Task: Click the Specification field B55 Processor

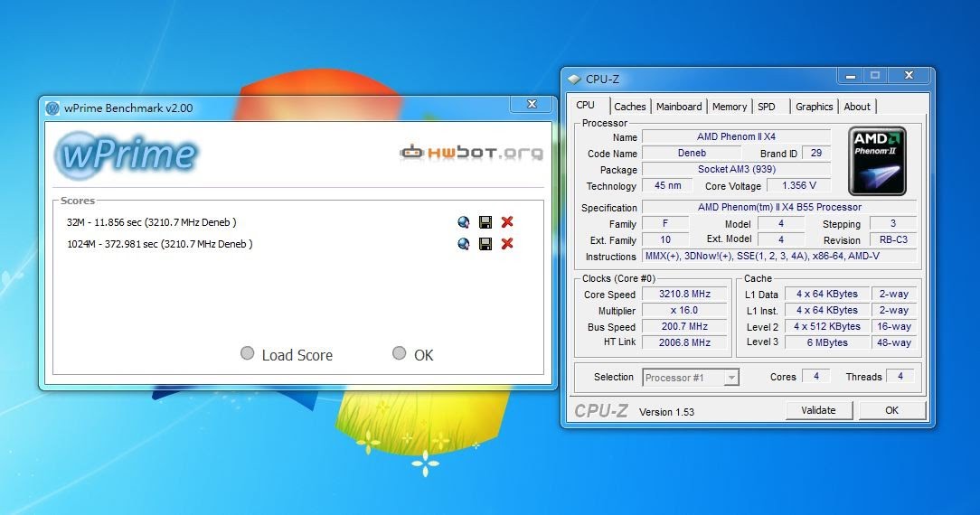Action: (x=779, y=207)
